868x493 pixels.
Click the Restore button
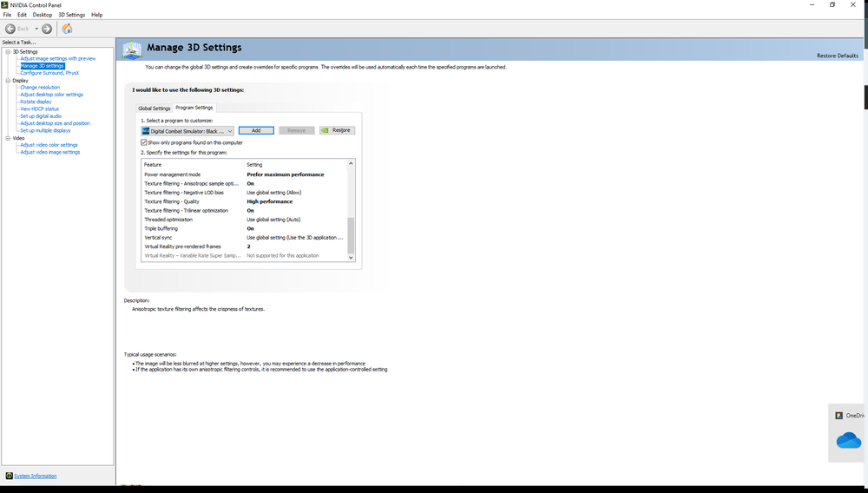coord(337,130)
